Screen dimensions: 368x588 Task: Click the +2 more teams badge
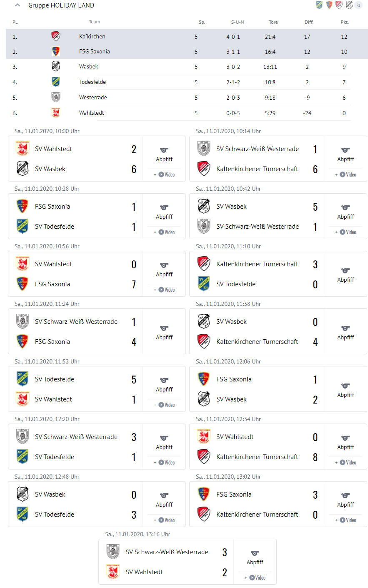tap(358, 5)
